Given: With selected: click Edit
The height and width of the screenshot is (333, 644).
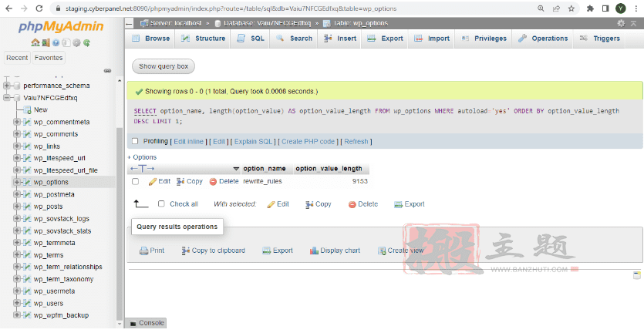Looking at the screenshot, I should pyautogui.click(x=278, y=204).
